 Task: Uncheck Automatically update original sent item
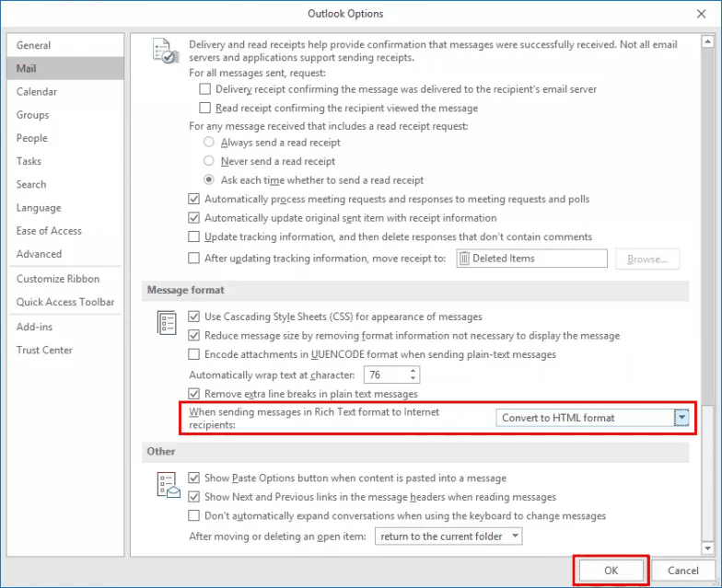click(x=193, y=217)
